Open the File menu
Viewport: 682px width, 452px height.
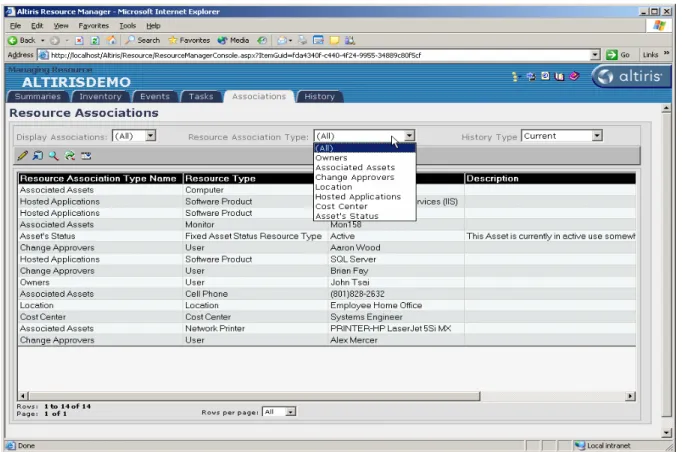[x=15, y=26]
